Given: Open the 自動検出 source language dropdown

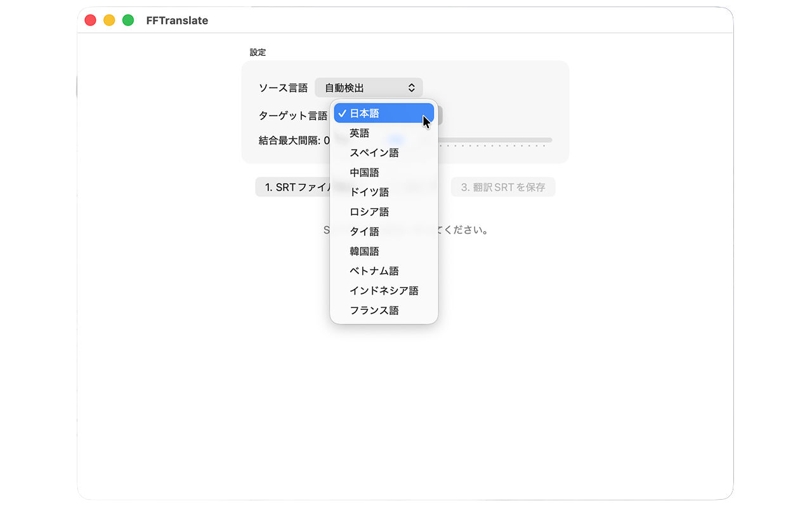Looking at the screenshot, I should click(x=368, y=88).
